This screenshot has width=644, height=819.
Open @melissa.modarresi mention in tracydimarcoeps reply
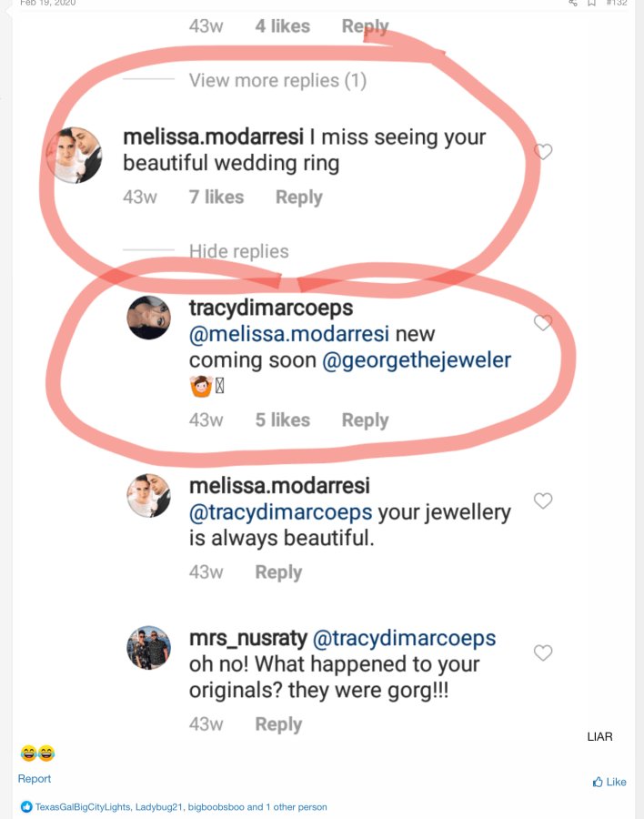tap(289, 334)
